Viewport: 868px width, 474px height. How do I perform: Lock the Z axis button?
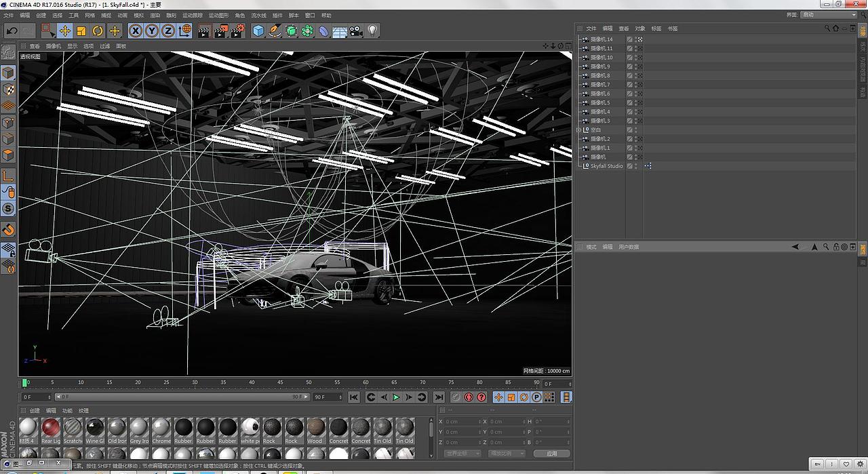click(168, 31)
